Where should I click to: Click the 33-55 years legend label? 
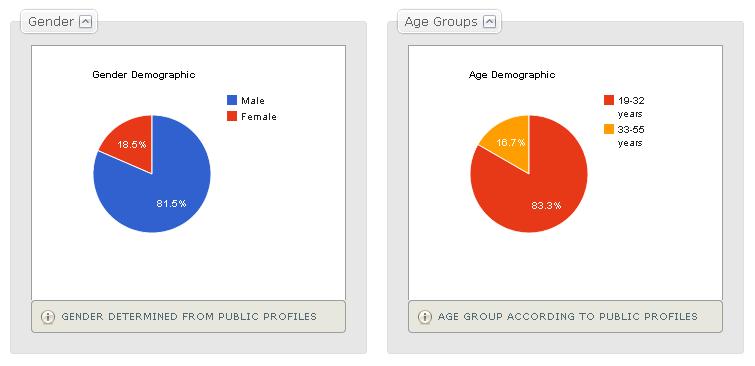pos(631,136)
